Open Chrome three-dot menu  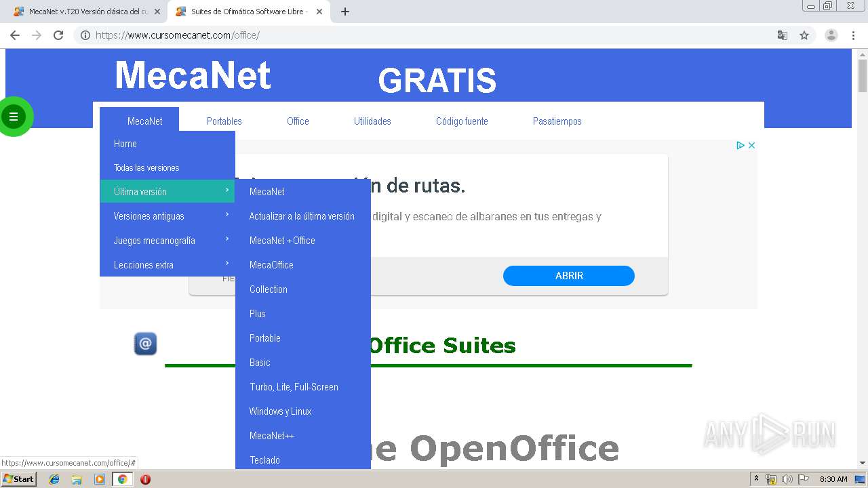pos(853,35)
